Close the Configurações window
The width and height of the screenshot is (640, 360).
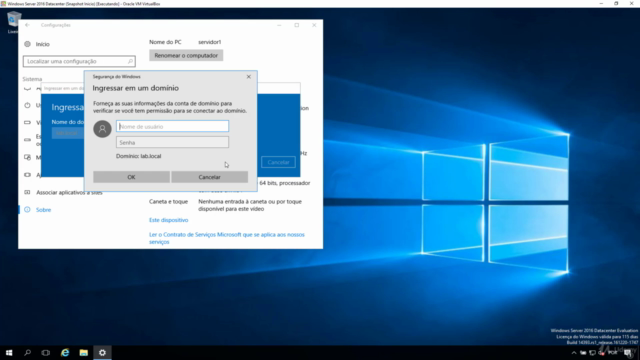(314, 25)
